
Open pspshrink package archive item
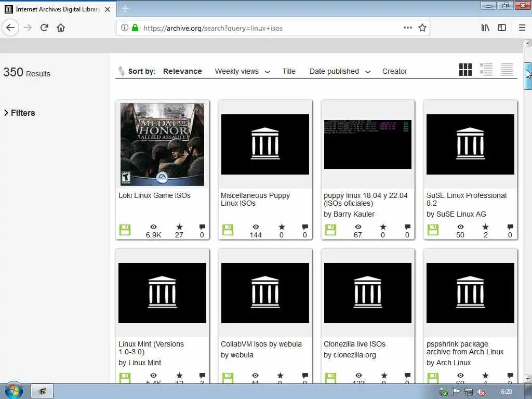point(465,348)
